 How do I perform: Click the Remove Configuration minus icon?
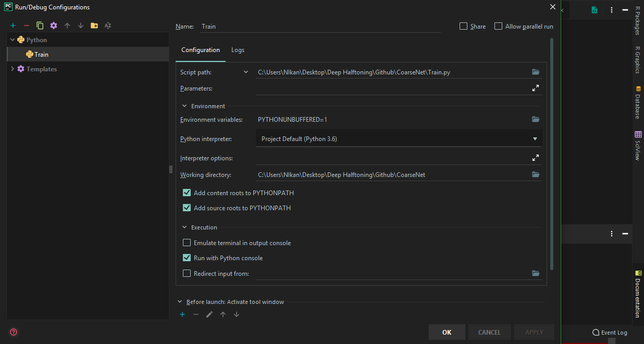(x=27, y=26)
